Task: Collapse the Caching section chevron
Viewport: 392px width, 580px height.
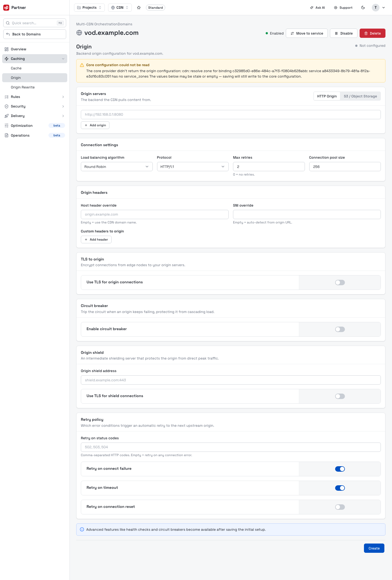Action: (x=63, y=59)
